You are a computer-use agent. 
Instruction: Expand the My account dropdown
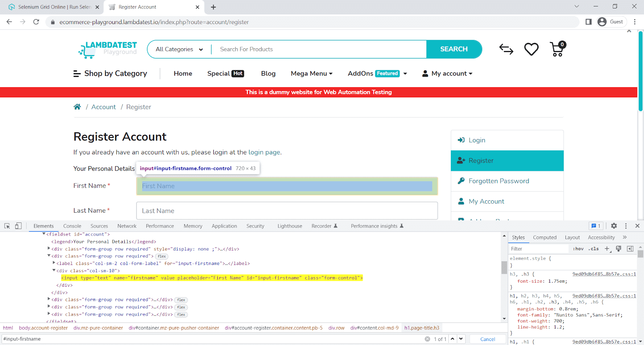tap(447, 73)
